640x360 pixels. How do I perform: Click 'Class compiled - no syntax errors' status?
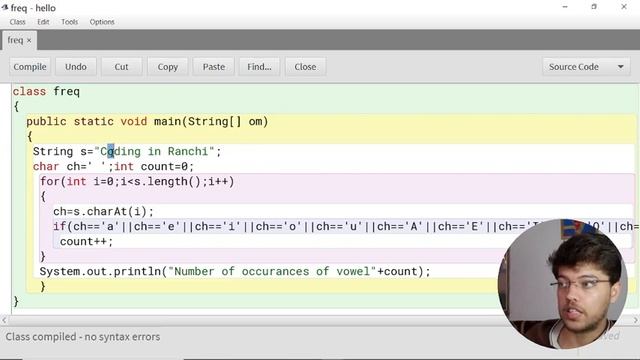(83, 337)
